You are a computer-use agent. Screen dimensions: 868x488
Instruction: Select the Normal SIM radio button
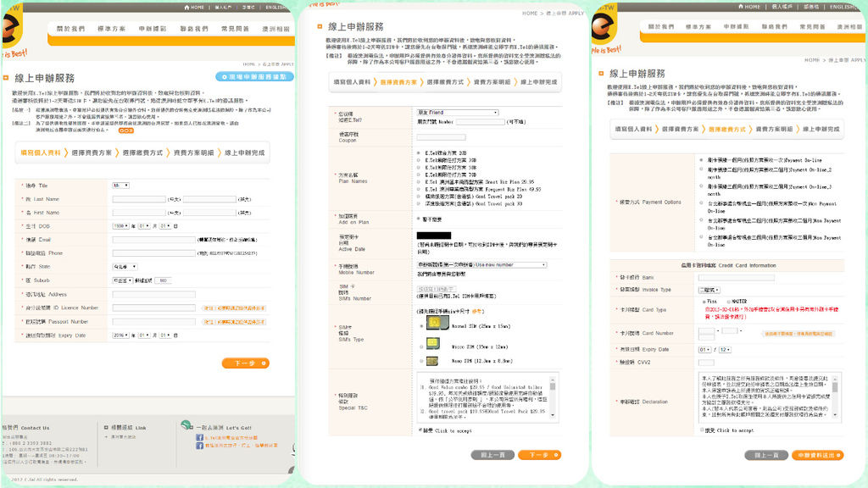(x=421, y=326)
